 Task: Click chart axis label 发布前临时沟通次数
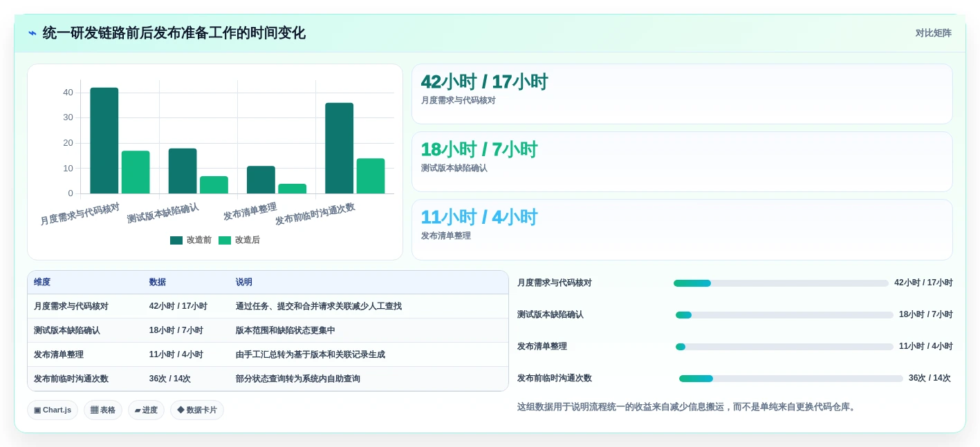315,214
